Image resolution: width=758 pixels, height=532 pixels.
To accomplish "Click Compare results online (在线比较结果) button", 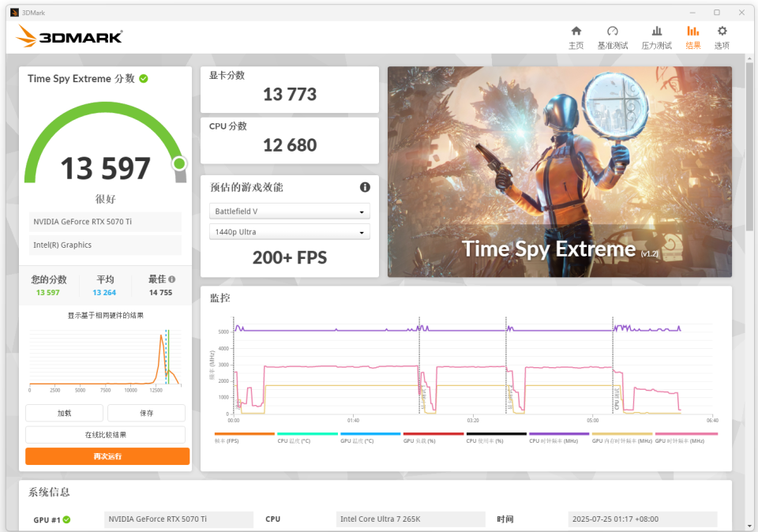I will (x=105, y=435).
